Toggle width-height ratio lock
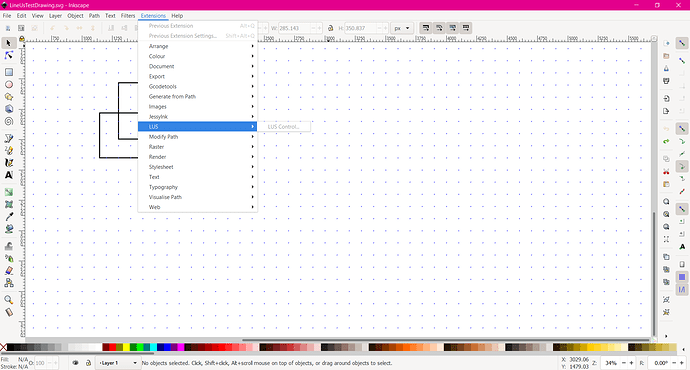 tap(330, 28)
